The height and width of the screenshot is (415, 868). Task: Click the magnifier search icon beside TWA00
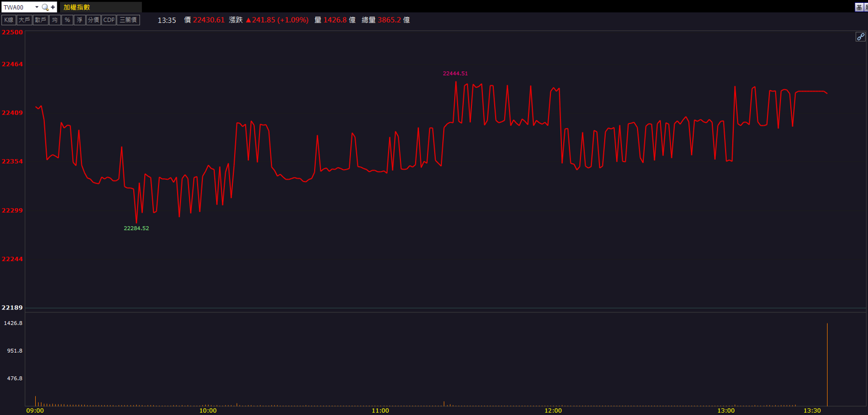click(x=45, y=7)
